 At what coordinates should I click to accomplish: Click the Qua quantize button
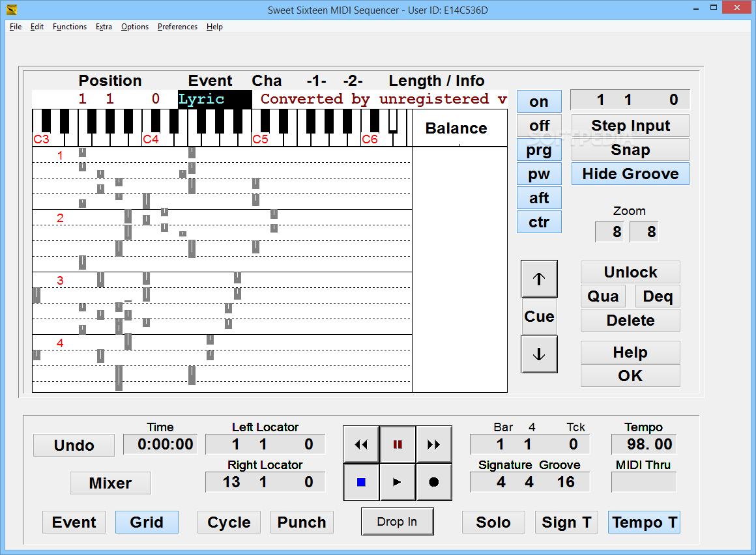(603, 296)
